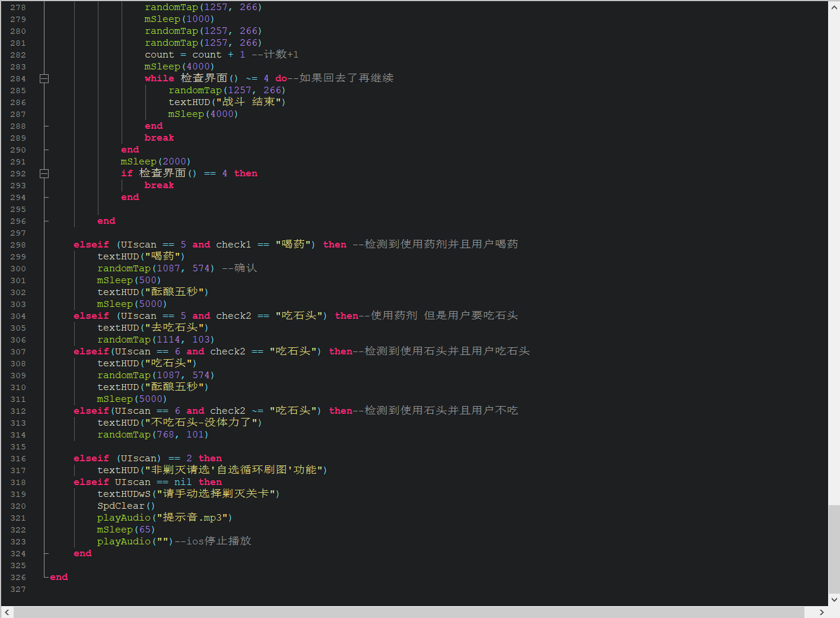Click the comment '--如果回去了再继续'
Image resolution: width=840 pixels, height=618 pixels.
click(341, 78)
